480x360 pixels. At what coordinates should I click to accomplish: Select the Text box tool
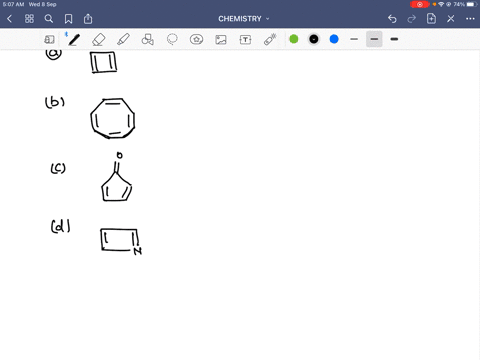coord(245,40)
